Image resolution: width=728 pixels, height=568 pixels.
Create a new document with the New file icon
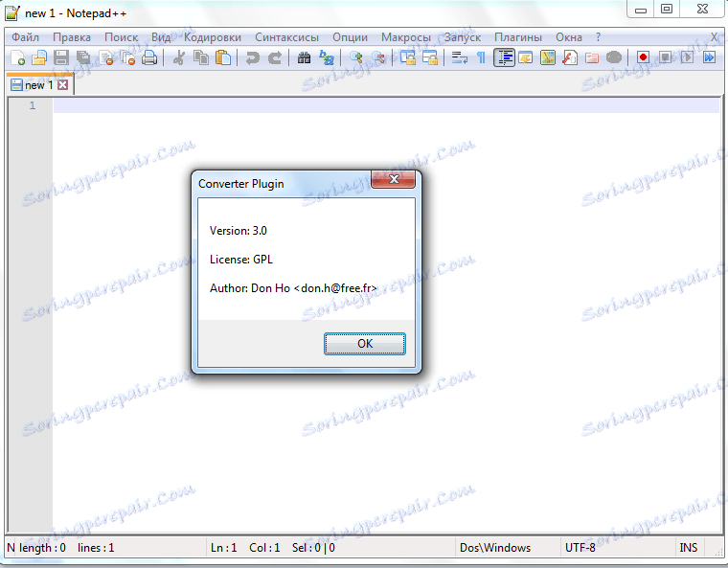[17, 58]
